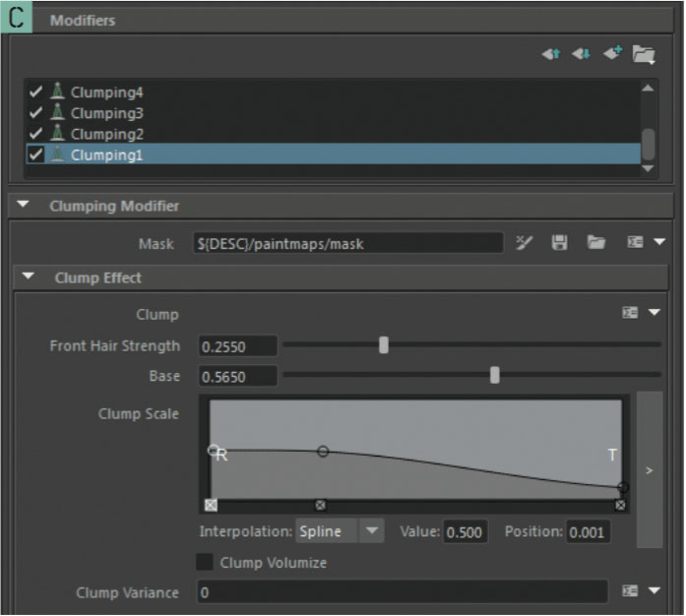Open the Clump Variance options dropdown arrow
This screenshot has width=686, height=616.
(x=655, y=591)
